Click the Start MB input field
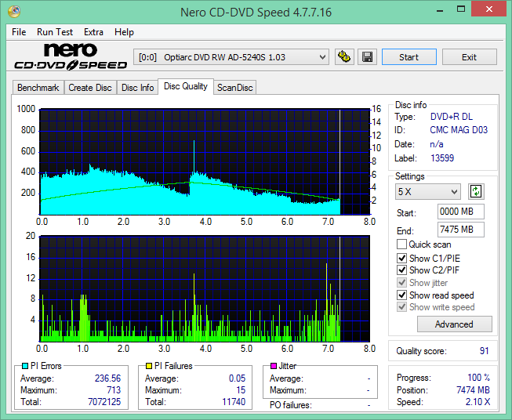This screenshot has height=420, width=512. pos(461,212)
